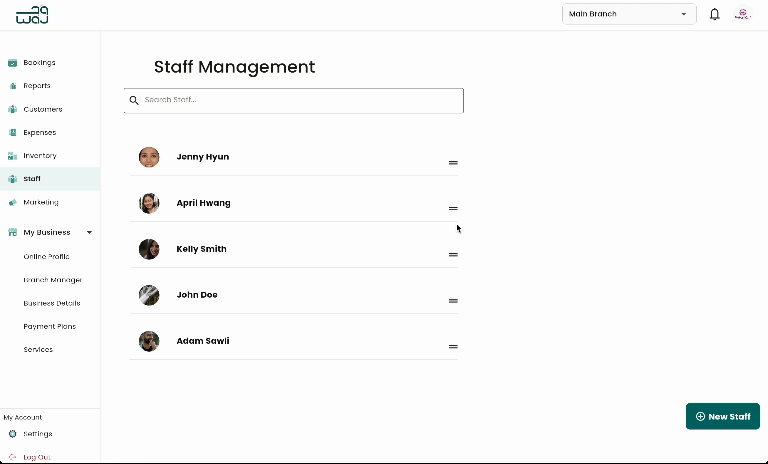Focus the Search Staff input field
The height and width of the screenshot is (464, 768).
[294, 100]
